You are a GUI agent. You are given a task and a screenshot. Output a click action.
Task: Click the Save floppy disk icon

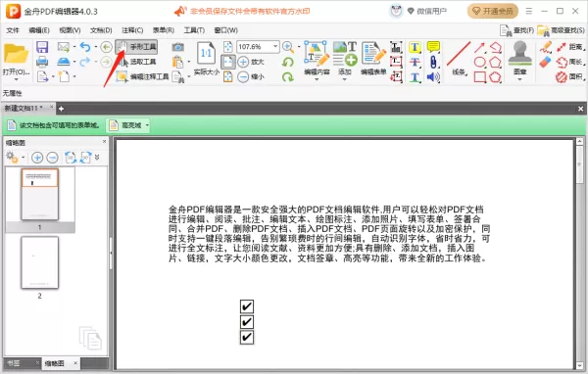click(42, 47)
